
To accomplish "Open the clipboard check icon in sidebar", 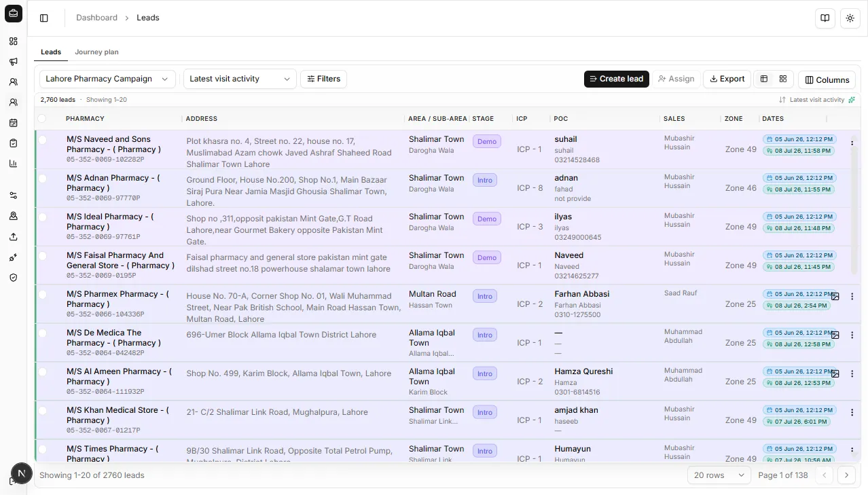I will [13, 143].
